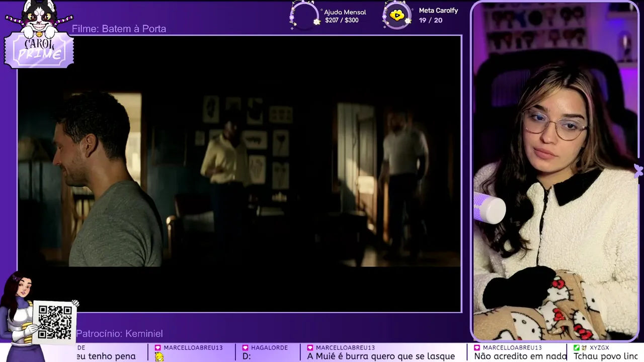Click the Meta Carolfy yellow heart icon
The image size is (644, 362).
click(397, 15)
